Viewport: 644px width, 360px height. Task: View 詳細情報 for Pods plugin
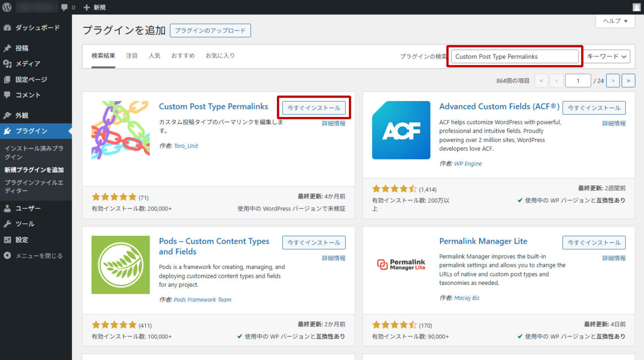tap(334, 258)
